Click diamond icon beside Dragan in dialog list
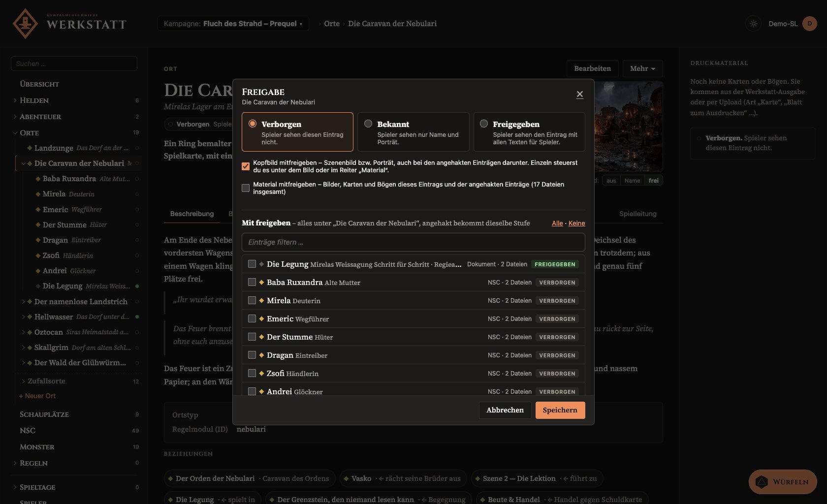827x504 pixels. (261, 355)
